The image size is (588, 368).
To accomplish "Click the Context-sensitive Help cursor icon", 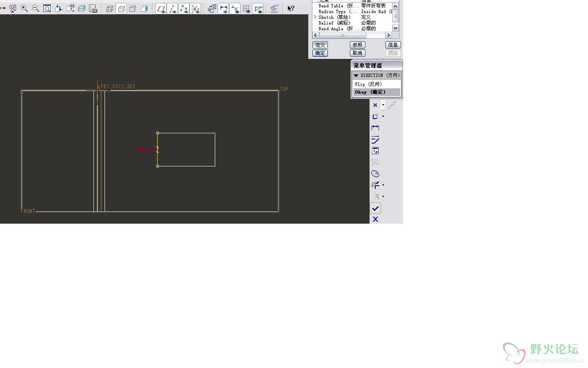I will [x=291, y=9].
